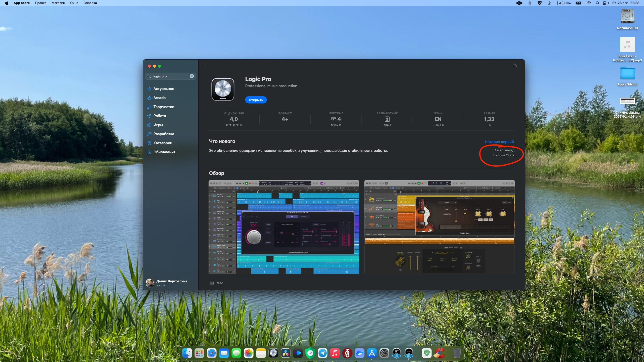
Task: Select the Apple Silicon folder on desktop
Action: 627,76
